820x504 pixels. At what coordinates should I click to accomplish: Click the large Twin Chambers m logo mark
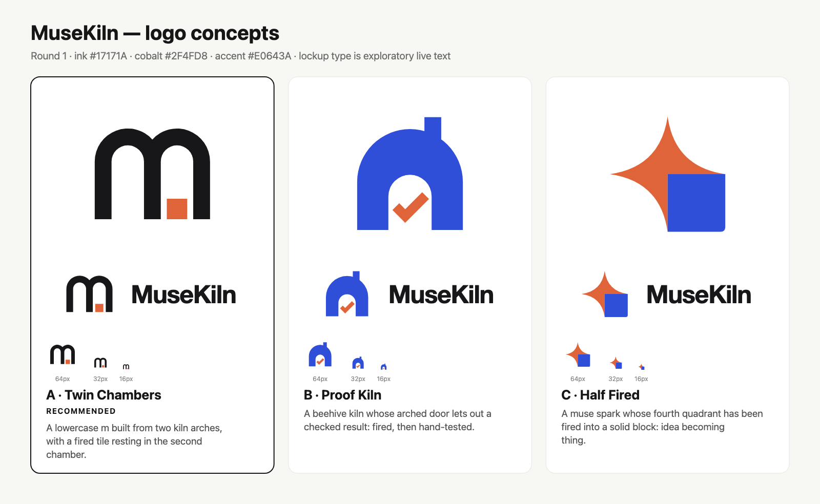(x=152, y=174)
